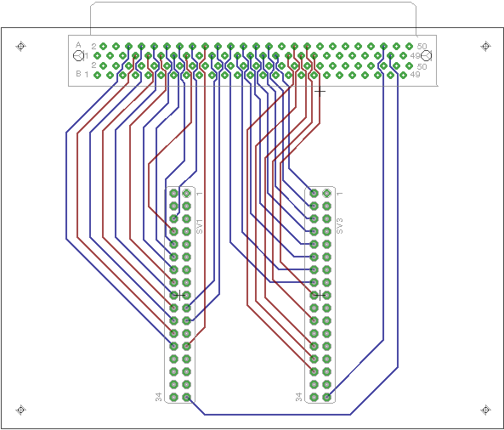Select the connector's right circular mounting symbol

[x=427, y=55]
